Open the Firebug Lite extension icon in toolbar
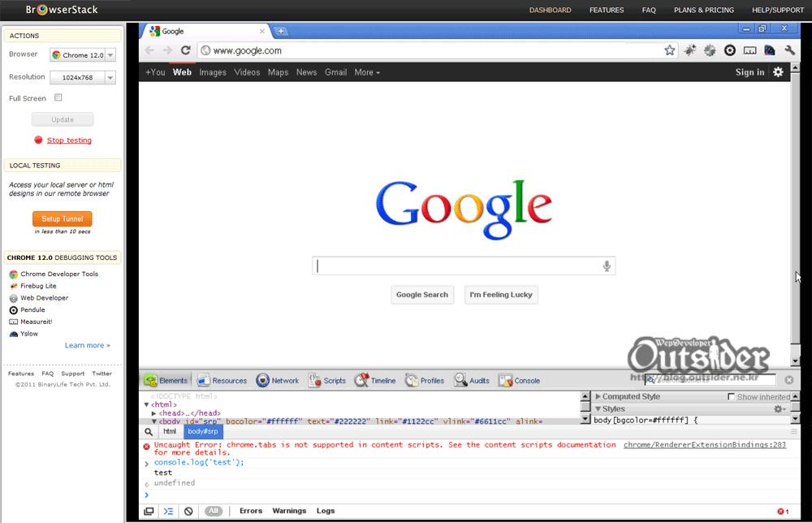 pos(689,50)
